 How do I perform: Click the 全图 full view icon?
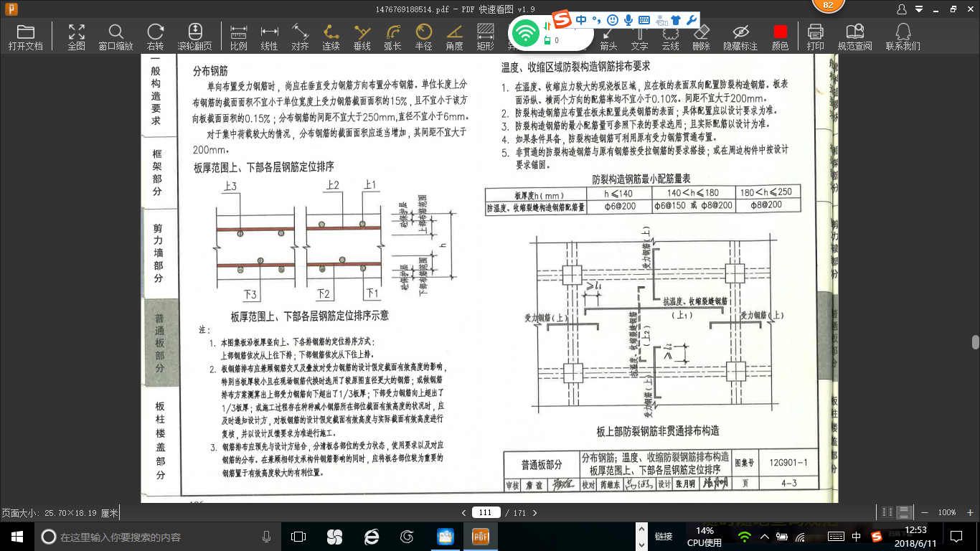(77, 37)
